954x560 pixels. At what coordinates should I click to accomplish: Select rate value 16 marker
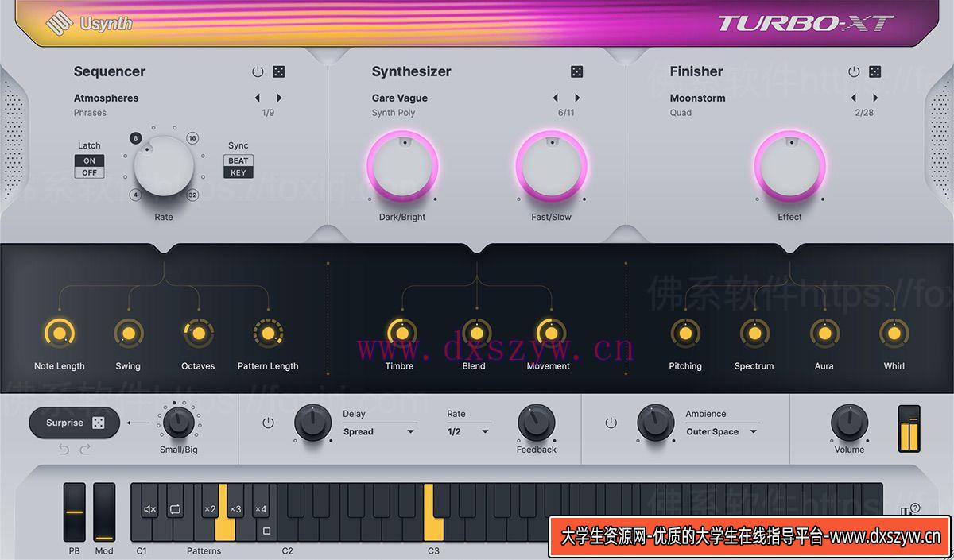(x=192, y=138)
